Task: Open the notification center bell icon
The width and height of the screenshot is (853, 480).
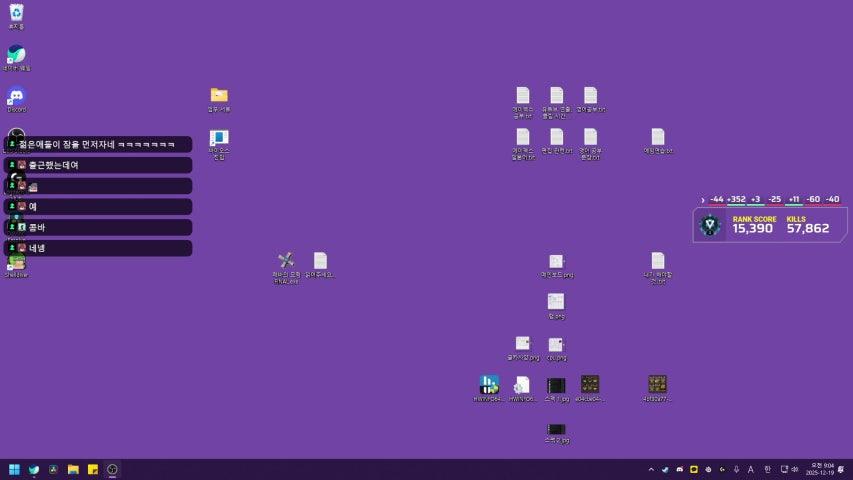Action: (840, 469)
